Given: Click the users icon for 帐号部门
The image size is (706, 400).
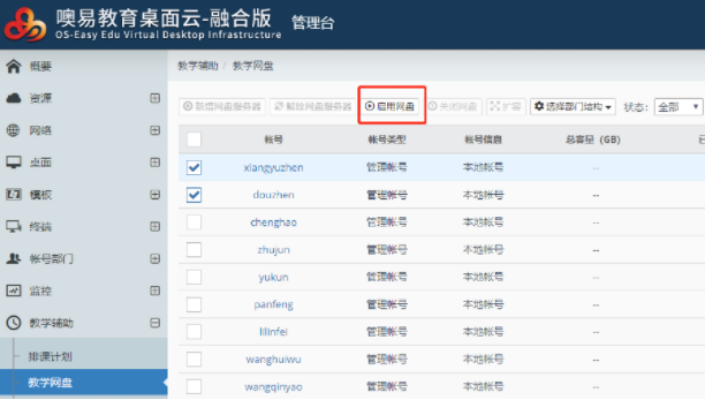Looking at the screenshot, I should coord(14,258).
